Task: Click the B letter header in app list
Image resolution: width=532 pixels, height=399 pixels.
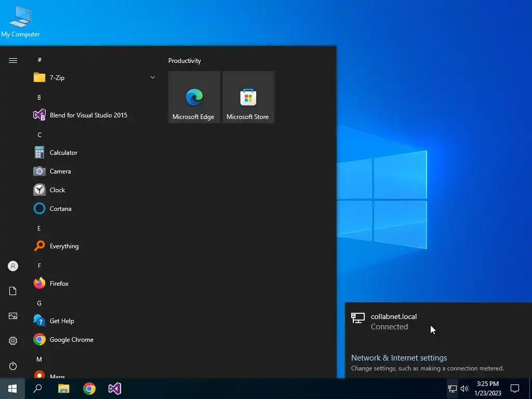Action: click(39, 97)
